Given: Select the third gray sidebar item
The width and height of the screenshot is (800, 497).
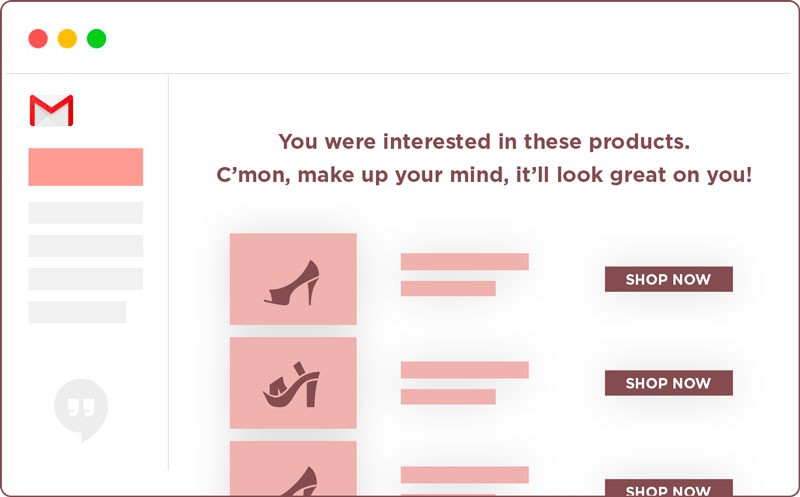Looking at the screenshot, I should pyautogui.click(x=86, y=279).
